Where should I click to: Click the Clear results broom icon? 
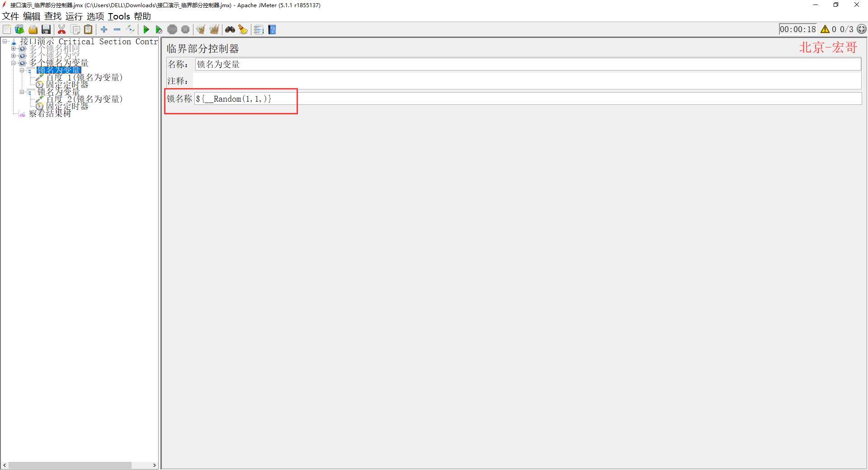click(x=201, y=29)
